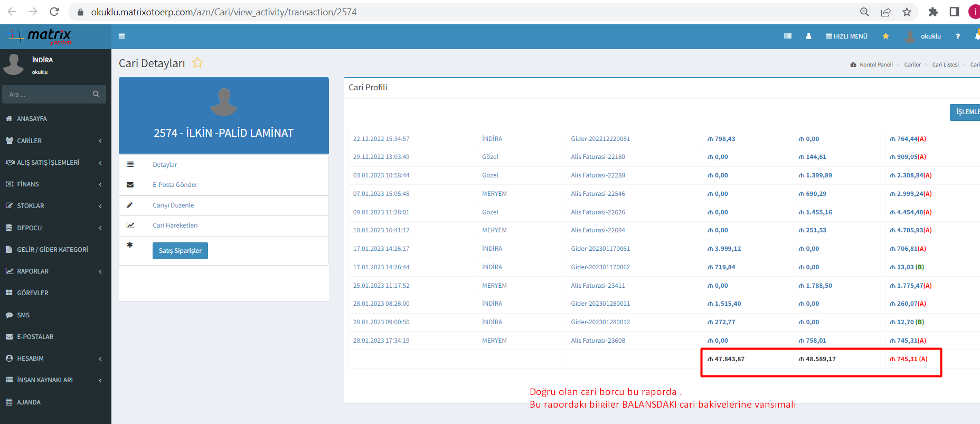This screenshot has height=424, width=980.
Task: Star the Cari Detayları page as favorite
Action: tap(197, 63)
